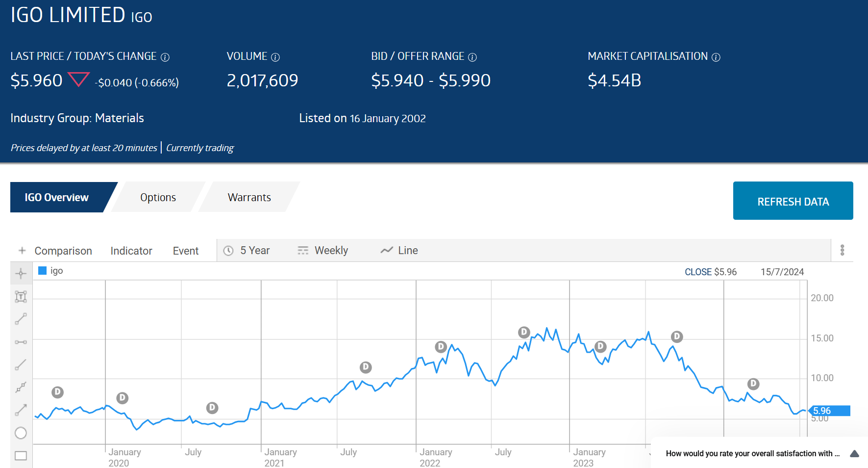Open the Weekly interval dropdown
868x468 pixels.
click(x=322, y=250)
